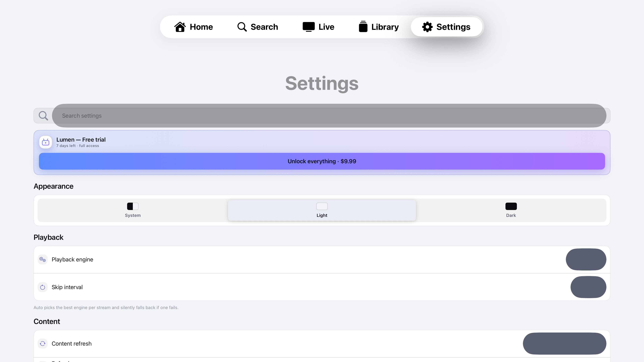The image size is (644, 362).
Task: Open the Home tab
Action: (194, 27)
